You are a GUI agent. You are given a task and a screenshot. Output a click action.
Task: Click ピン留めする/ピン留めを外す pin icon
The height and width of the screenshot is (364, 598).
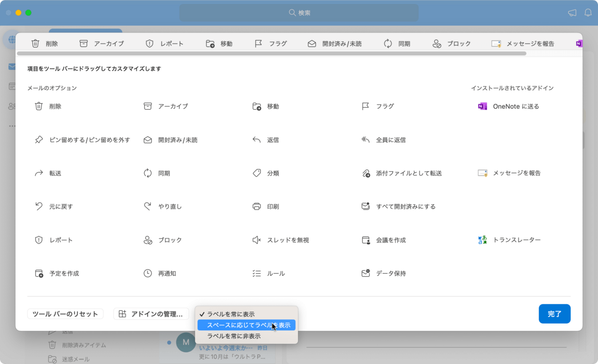tap(39, 140)
